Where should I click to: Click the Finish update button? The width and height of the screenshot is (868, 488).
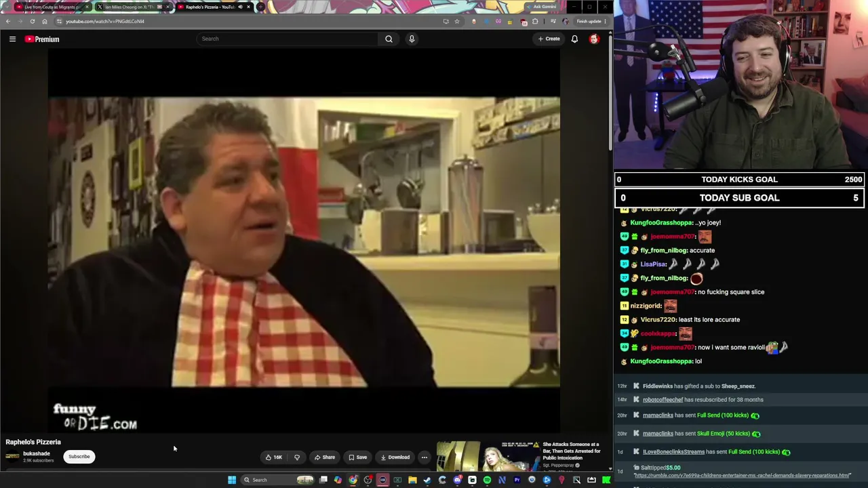[x=591, y=21]
